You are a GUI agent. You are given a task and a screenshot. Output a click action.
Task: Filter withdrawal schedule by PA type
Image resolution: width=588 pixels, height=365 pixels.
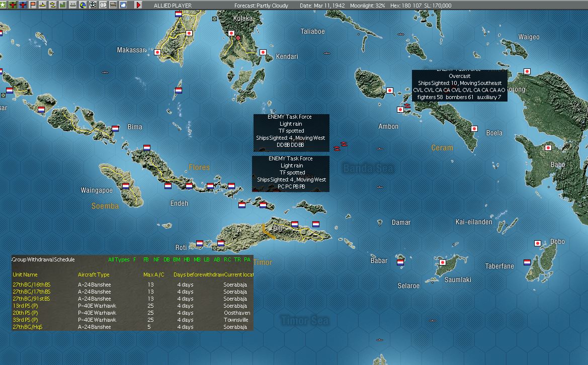point(247,259)
